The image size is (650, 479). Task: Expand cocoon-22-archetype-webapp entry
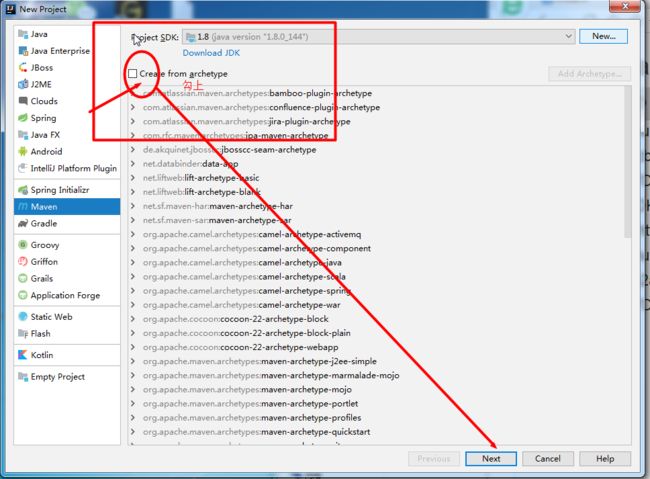(x=133, y=347)
